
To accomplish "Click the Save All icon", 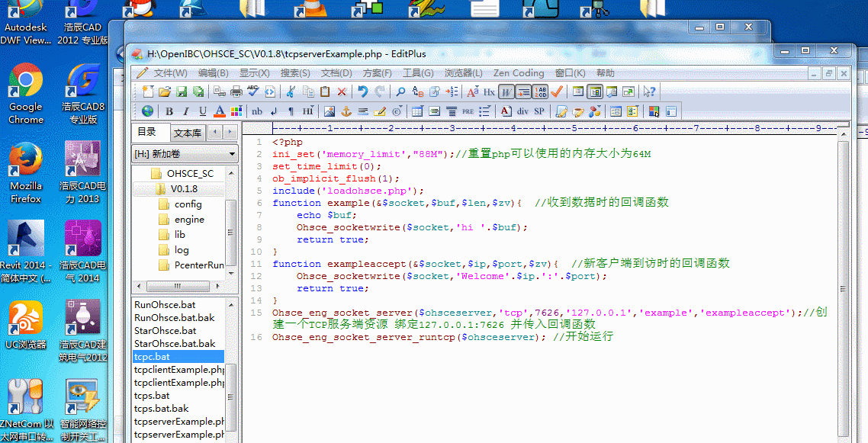I will pos(198,91).
